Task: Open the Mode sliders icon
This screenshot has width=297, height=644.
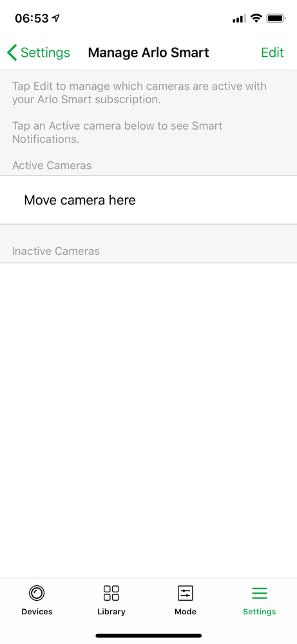Action: point(185,593)
